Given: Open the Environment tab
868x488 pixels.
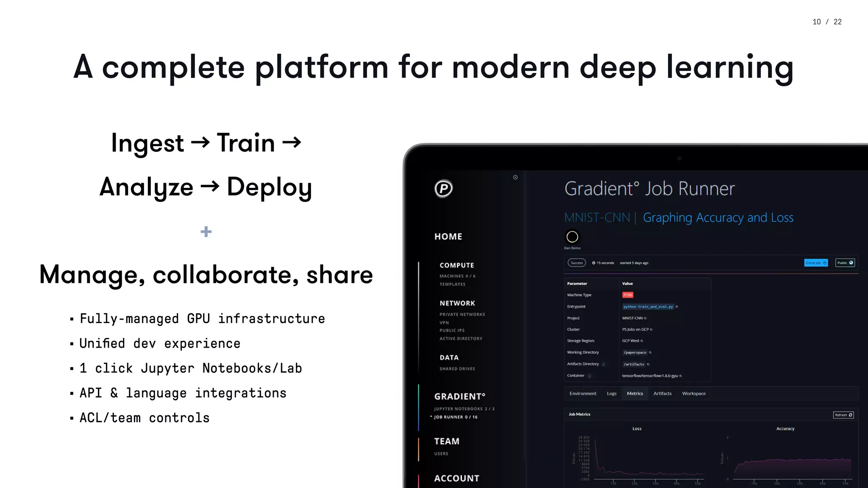Looking at the screenshot, I should point(583,393).
